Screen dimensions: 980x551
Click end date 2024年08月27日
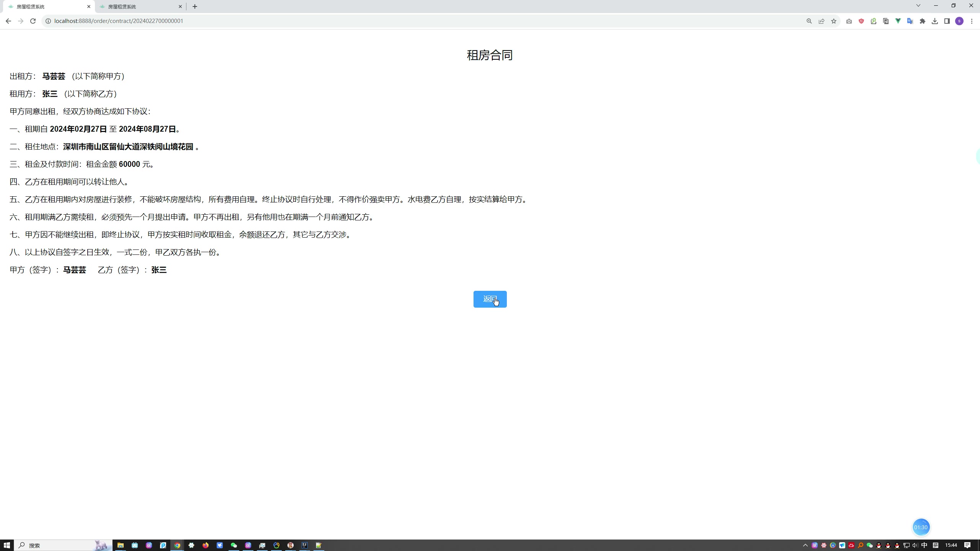[x=147, y=129]
